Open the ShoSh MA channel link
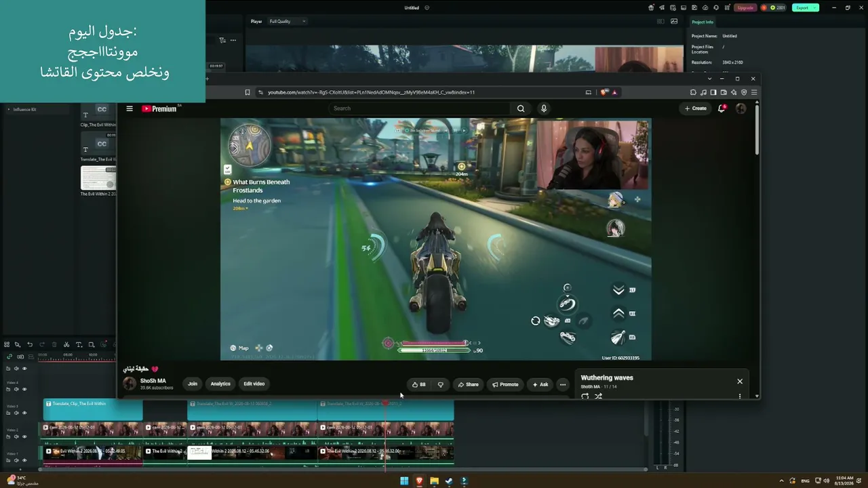The height and width of the screenshot is (488, 868). [153, 381]
